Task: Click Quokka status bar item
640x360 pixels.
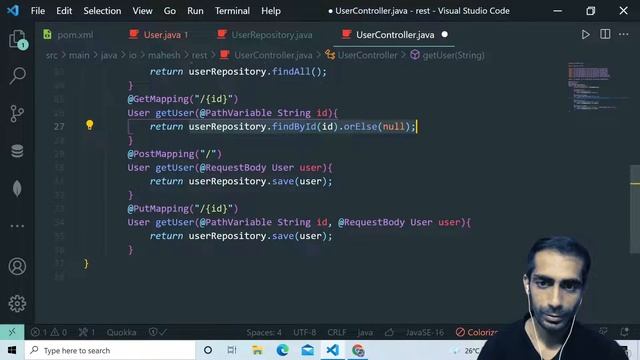Action: pyautogui.click(x=121, y=332)
